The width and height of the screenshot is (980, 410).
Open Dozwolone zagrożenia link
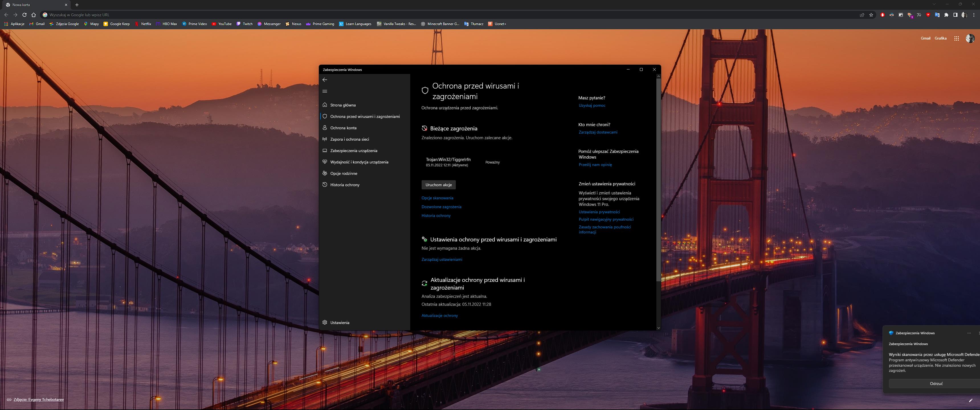(441, 207)
